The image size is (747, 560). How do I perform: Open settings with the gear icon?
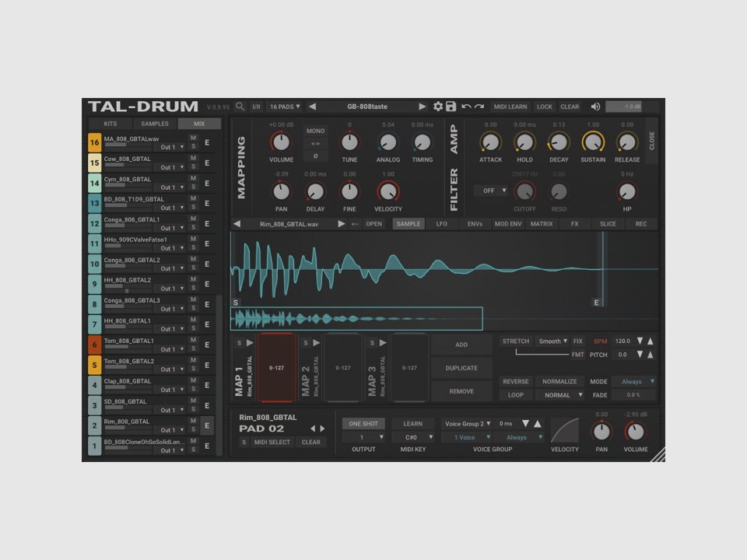tap(438, 107)
